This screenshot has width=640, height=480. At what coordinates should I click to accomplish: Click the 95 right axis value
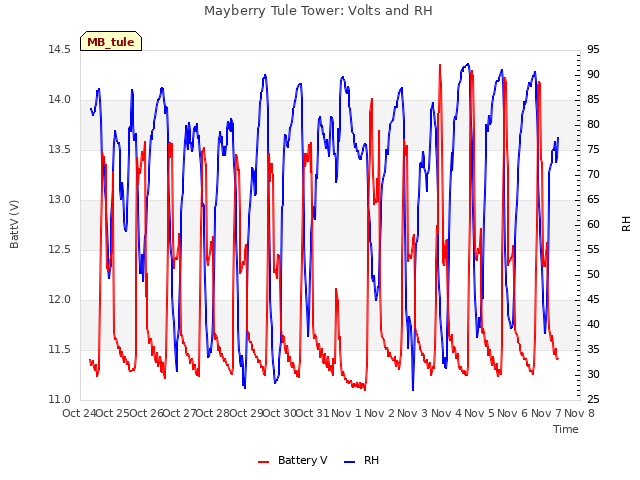click(593, 50)
